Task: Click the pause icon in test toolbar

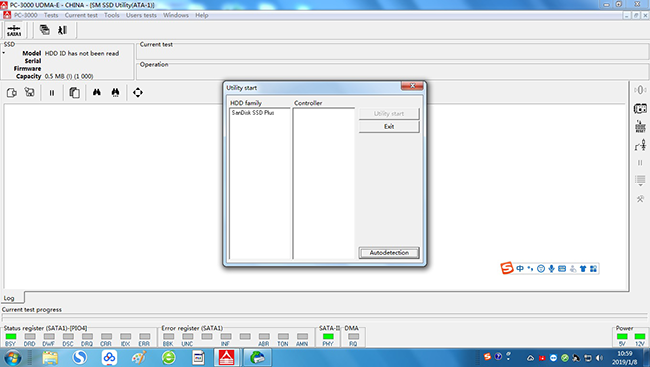Action: click(x=52, y=93)
